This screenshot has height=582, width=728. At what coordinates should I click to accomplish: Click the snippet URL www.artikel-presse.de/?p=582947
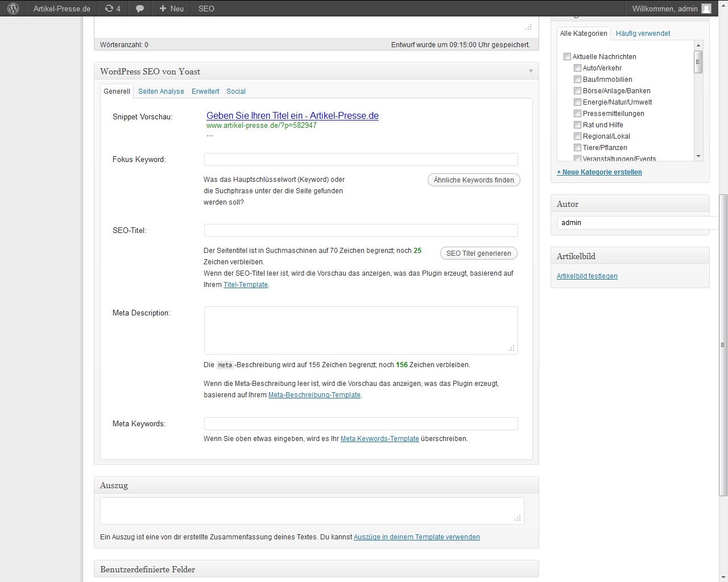[262, 126]
